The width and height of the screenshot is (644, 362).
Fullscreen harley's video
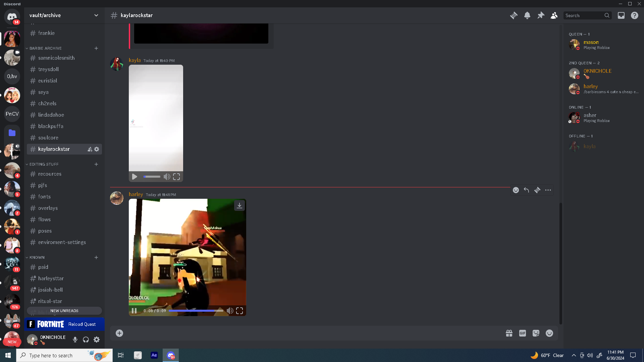pos(239,311)
